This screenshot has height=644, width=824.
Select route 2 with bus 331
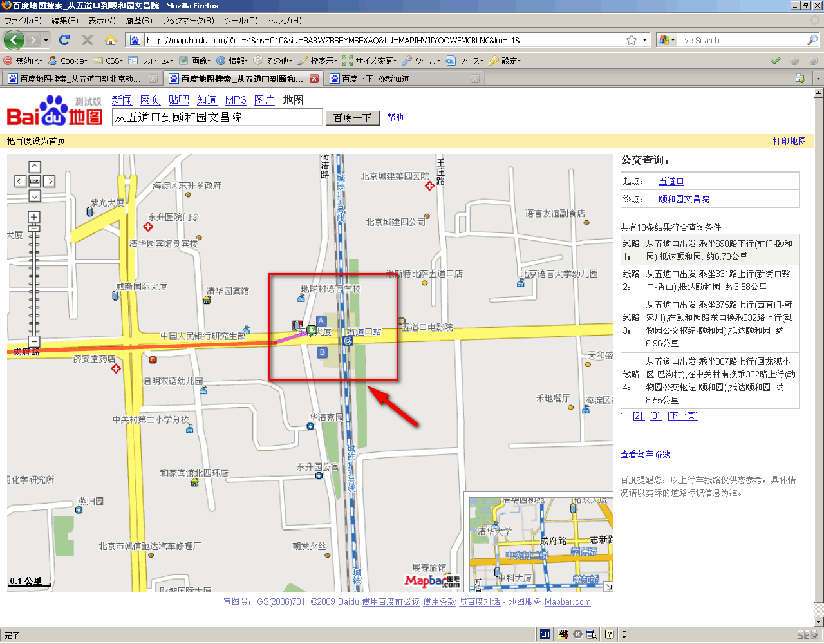(x=710, y=280)
